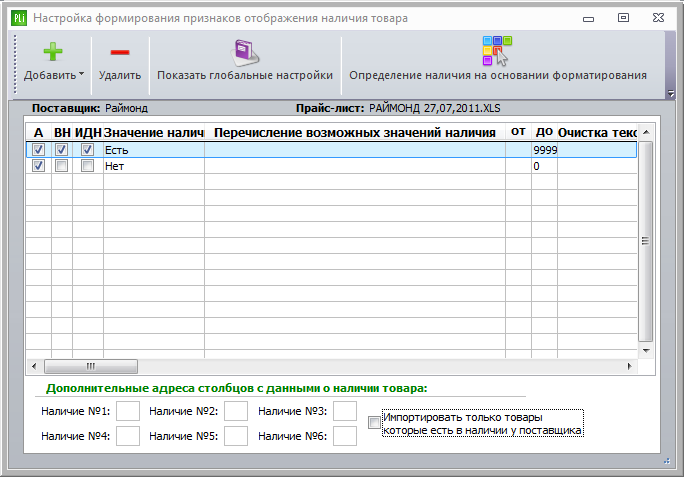Click the Наличие №6 input field
This screenshot has width=684, height=477.
[345, 436]
